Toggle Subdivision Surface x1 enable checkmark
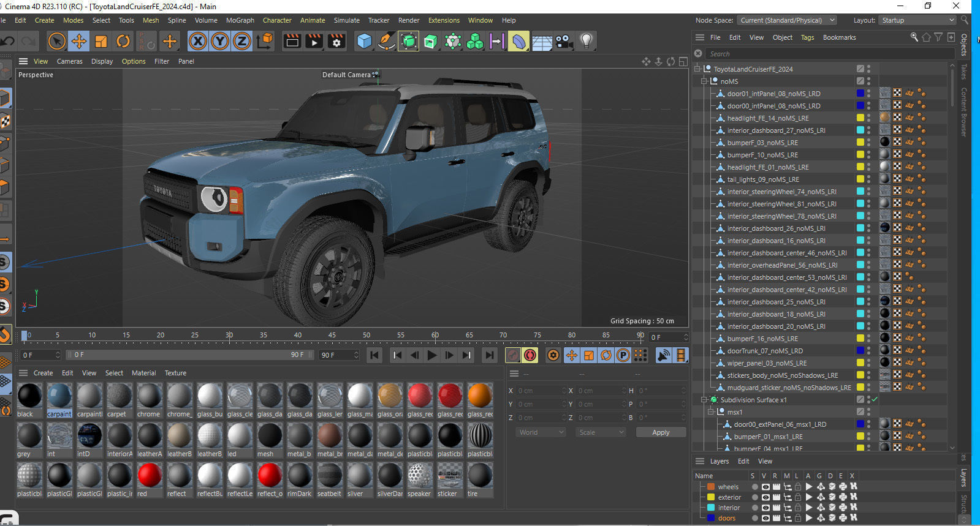 point(875,399)
